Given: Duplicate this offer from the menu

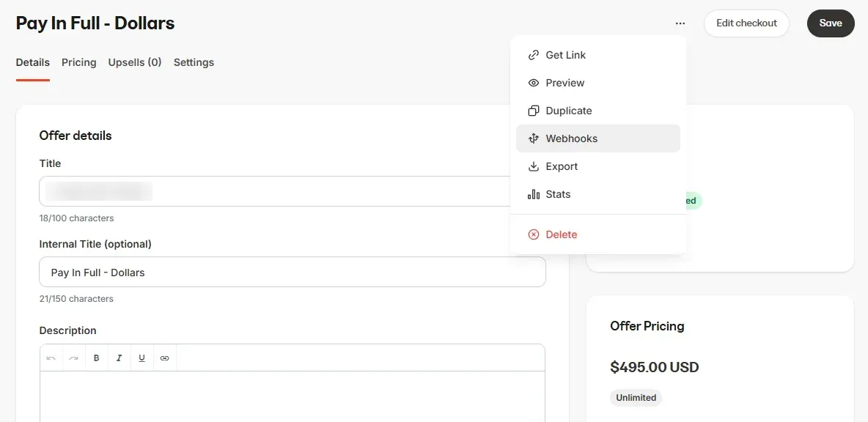Looking at the screenshot, I should [x=598, y=111].
